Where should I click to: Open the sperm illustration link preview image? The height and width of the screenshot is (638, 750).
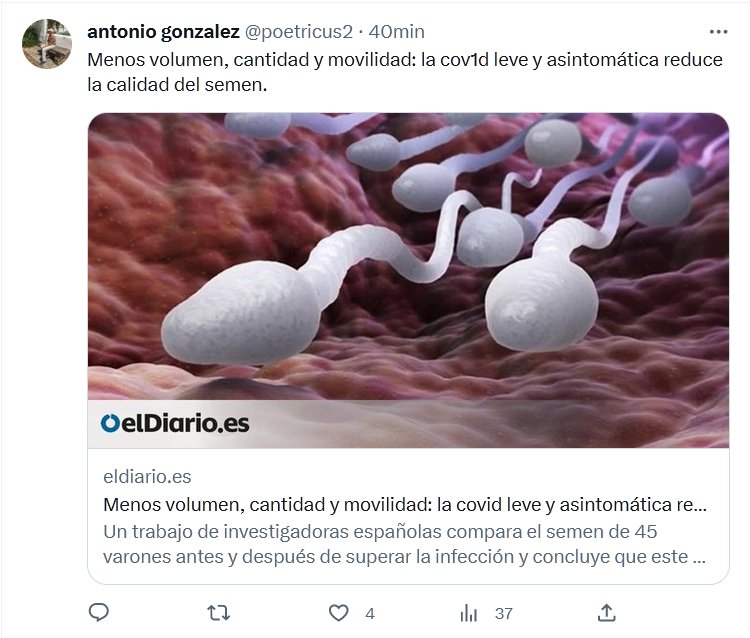(408, 280)
